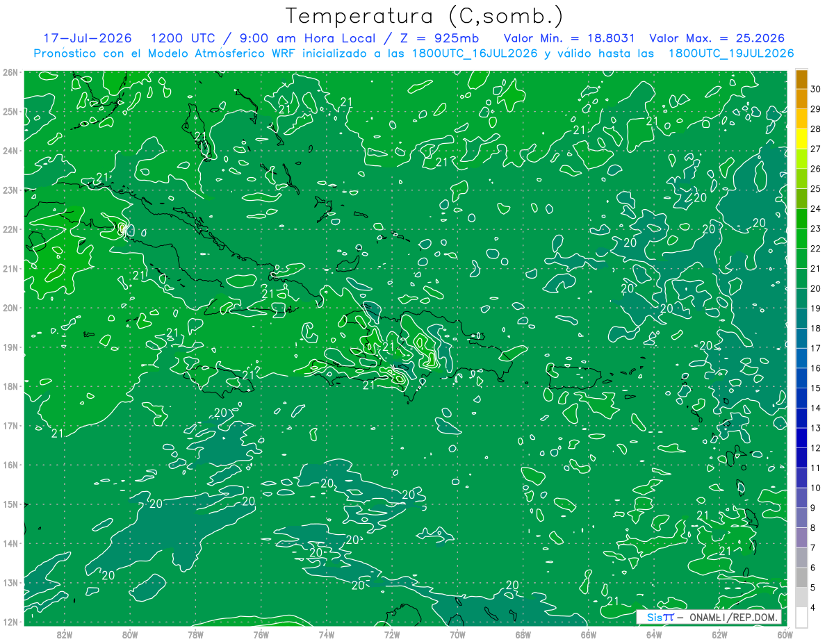This screenshot has width=834, height=644.
Task: Click the 12N latitude label
Action: coord(10,622)
